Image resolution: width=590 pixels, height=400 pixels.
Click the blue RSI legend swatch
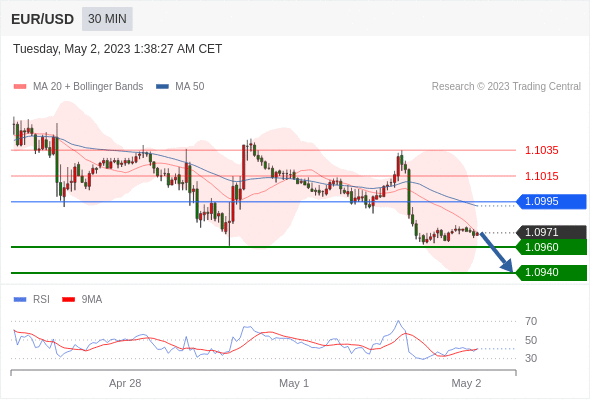[x=20, y=300]
